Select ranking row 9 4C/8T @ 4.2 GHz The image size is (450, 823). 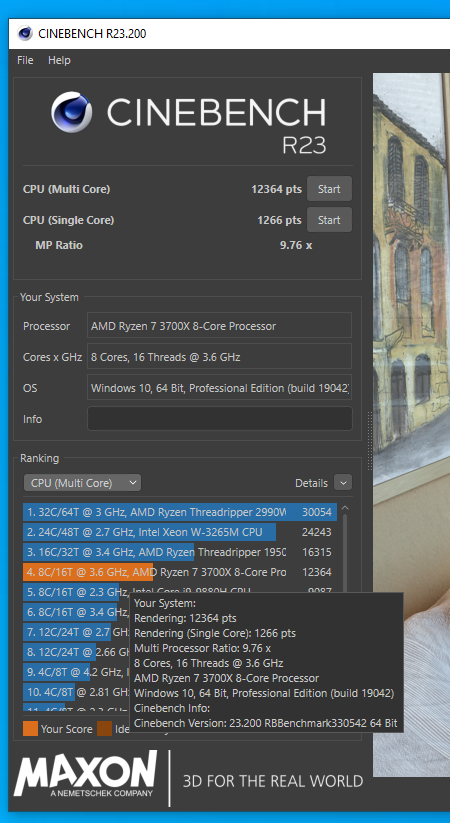[x=77, y=672]
